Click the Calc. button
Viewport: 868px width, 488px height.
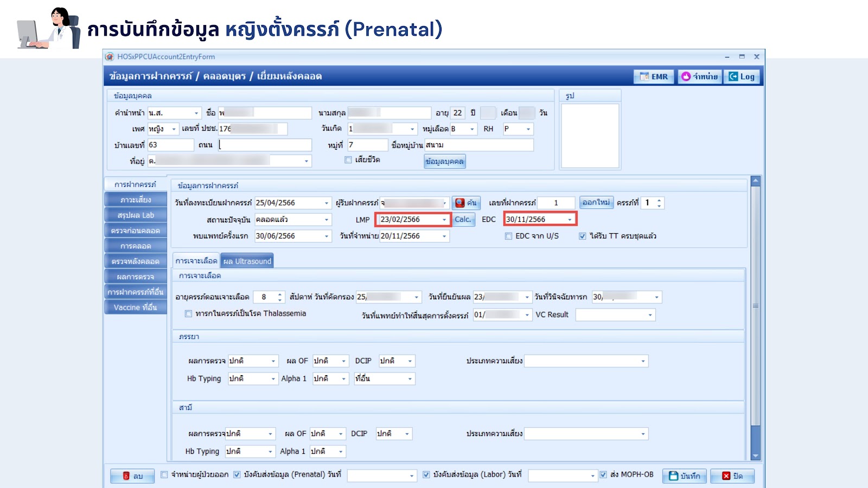click(463, 220)
